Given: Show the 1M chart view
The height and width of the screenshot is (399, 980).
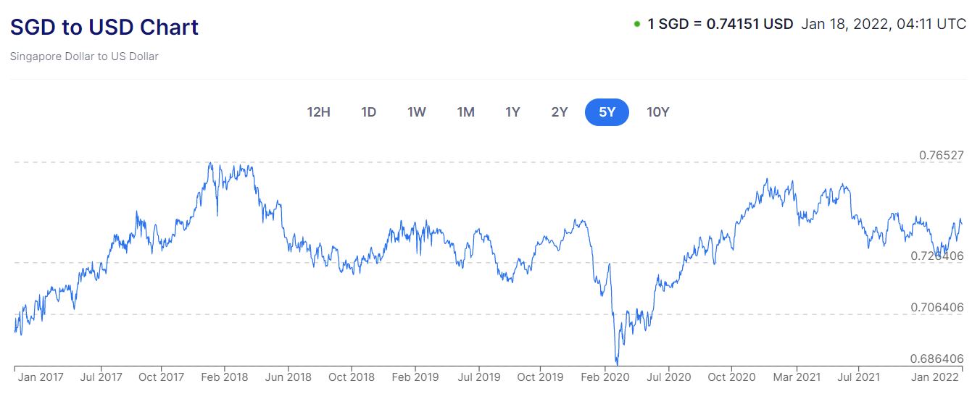Looking at the screenshot, I should coord(465,112).
